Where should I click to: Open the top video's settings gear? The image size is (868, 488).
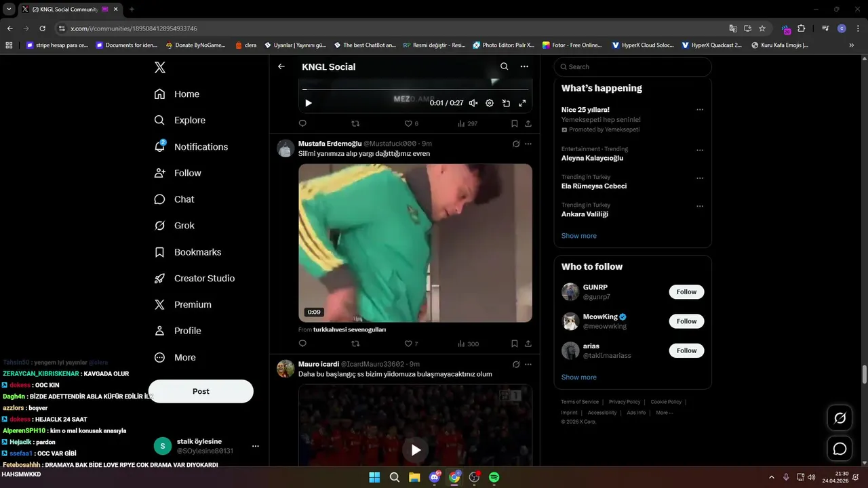490,103
